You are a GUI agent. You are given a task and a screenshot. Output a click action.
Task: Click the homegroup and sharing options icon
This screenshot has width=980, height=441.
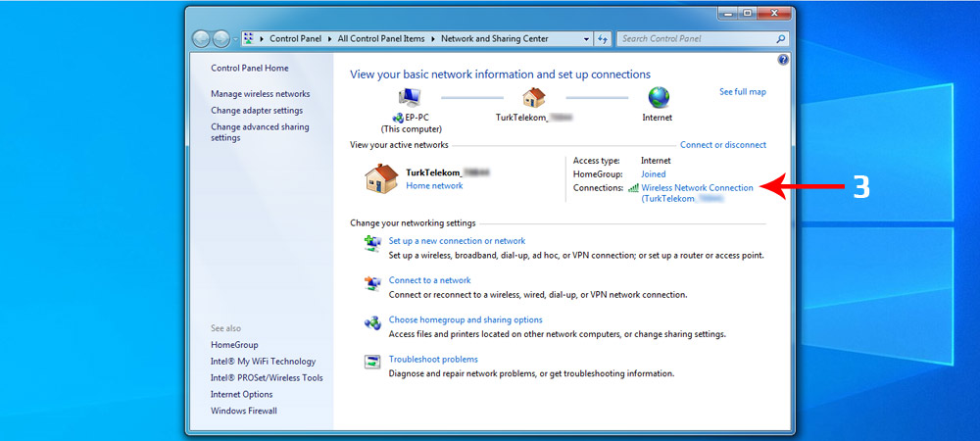pos(372,322)
